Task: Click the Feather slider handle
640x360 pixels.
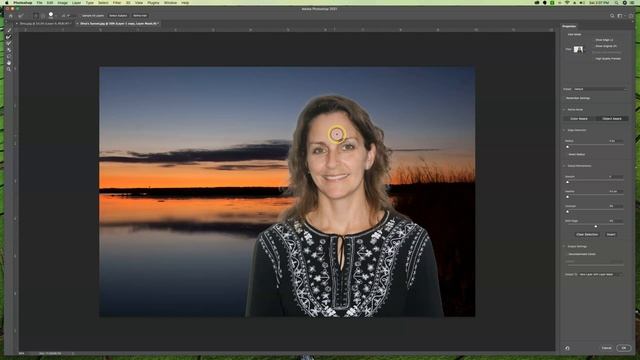Action: (567, 197)
